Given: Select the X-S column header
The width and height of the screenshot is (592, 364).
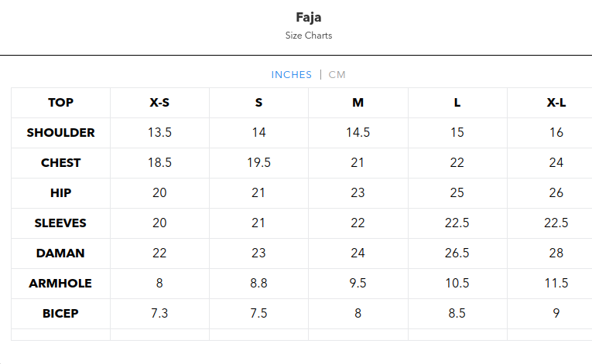Looking at the screenshot, I should 159,103.
